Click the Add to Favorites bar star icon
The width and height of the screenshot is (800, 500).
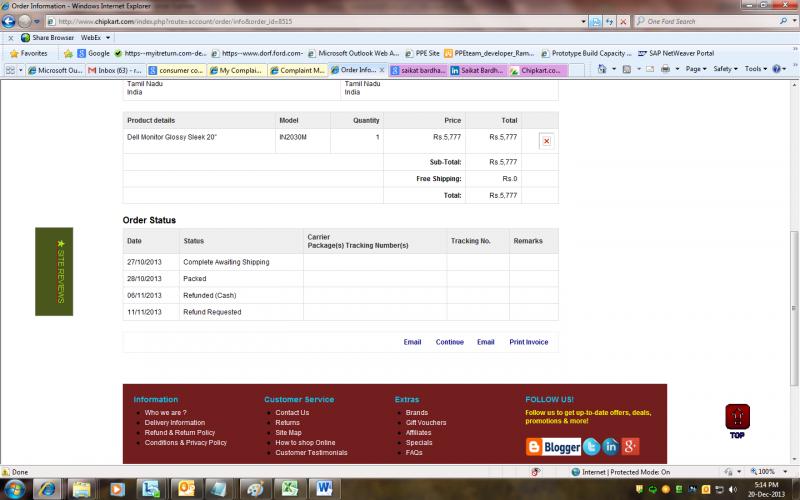click(68, 53)
